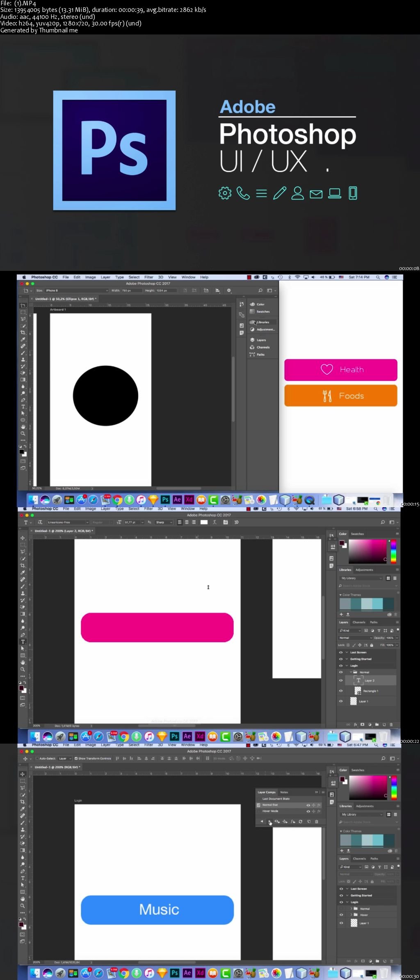This screenshot has width=420, height=980.
Task: Select Hover Mode row in Layer Comps panel
Action: (289, 811)
